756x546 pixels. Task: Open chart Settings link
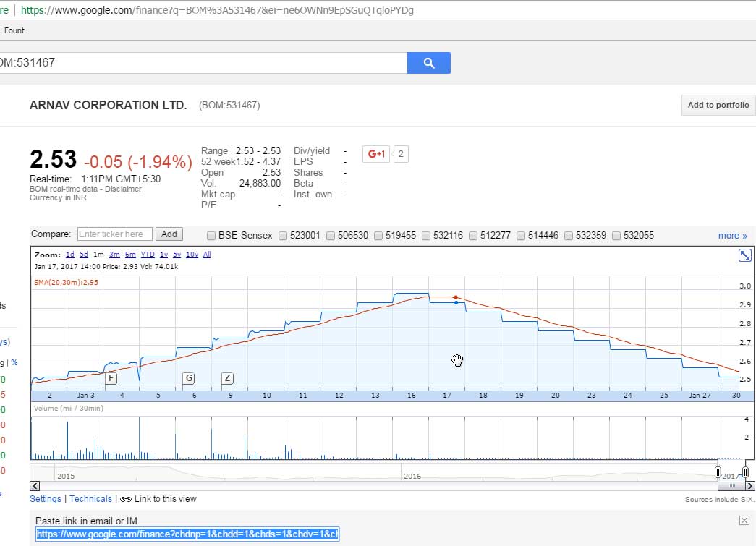coord(46,499)
